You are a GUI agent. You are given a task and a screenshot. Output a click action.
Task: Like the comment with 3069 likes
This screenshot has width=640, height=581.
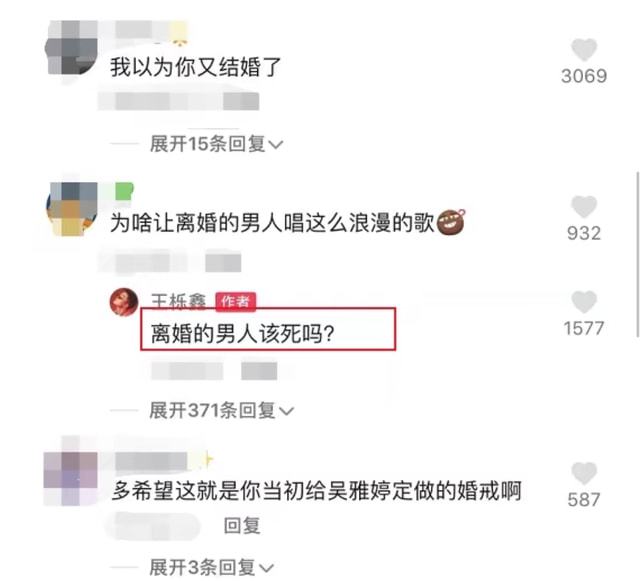584,49
